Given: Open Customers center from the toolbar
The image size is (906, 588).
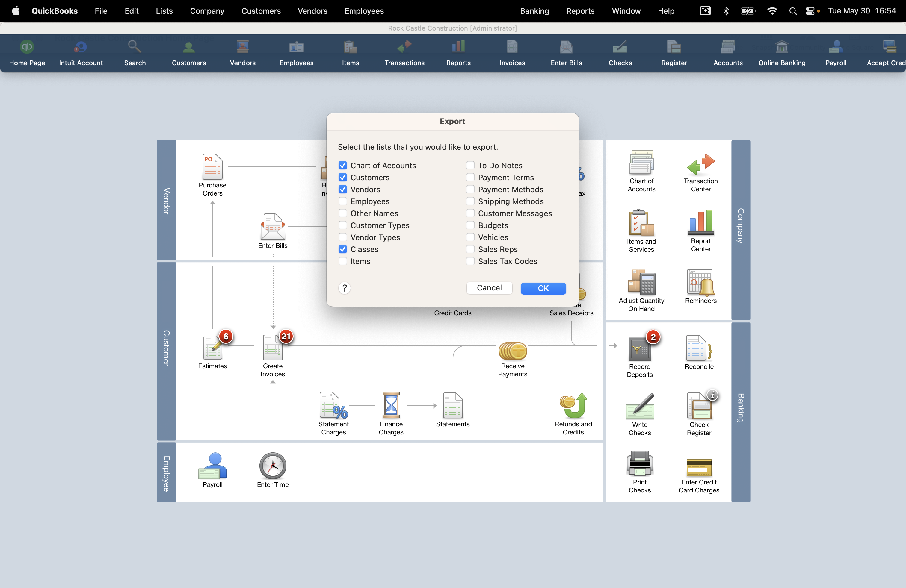Looking at the screenshot, I should pyautogui.click(x=189, y=53).
